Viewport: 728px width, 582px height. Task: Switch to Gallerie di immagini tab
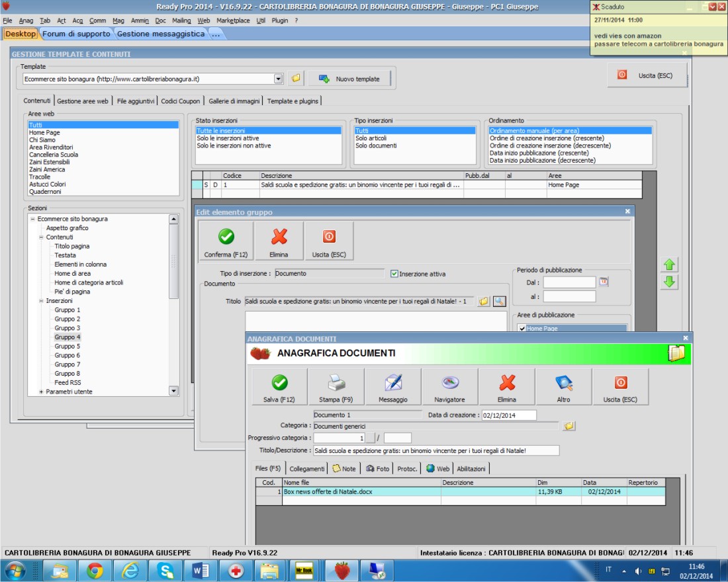click(x=234, y=101)
